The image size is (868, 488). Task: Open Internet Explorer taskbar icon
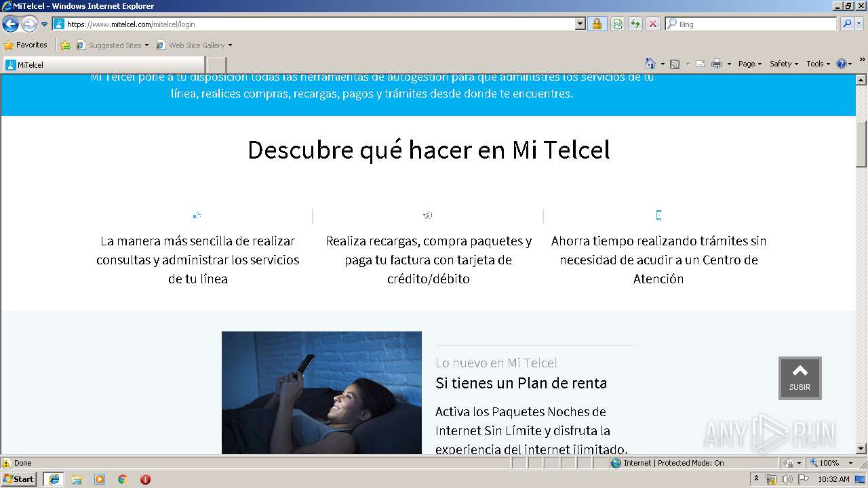(54, 479)
